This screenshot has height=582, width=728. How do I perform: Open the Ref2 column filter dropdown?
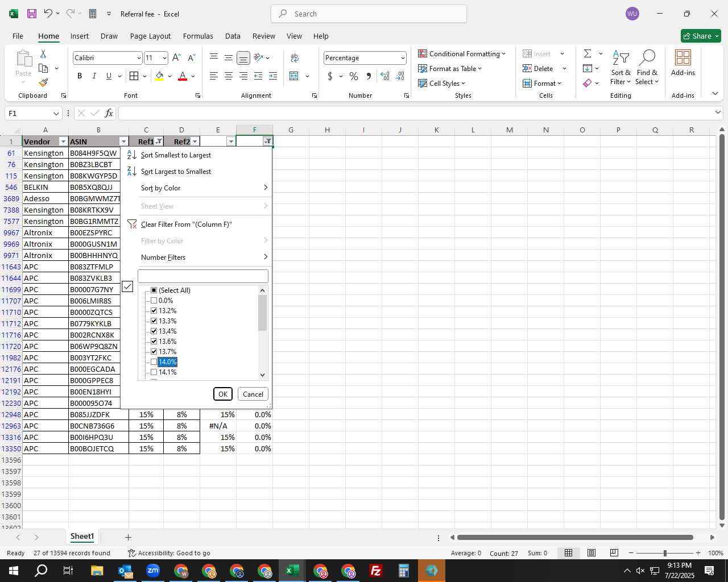click(195, 142)
